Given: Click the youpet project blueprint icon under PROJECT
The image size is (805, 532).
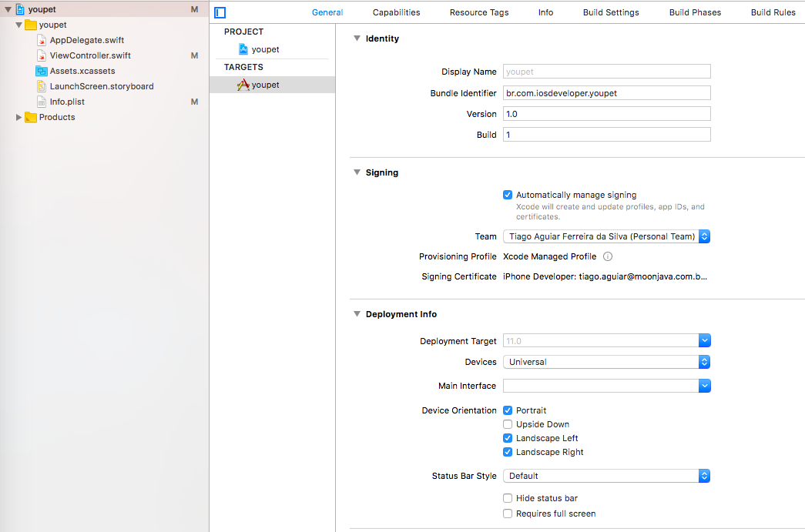Looking at the screenshot, I should tap(243, 49).
